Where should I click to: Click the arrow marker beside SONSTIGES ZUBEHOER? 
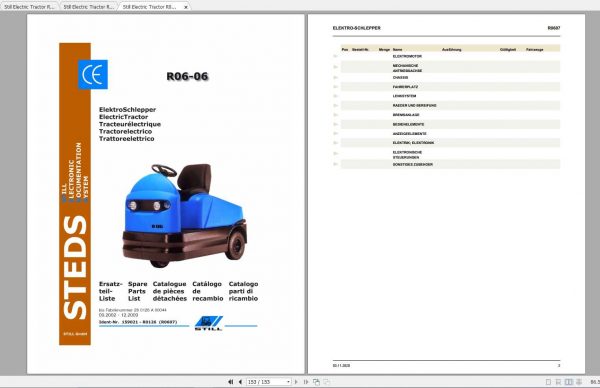336,164
